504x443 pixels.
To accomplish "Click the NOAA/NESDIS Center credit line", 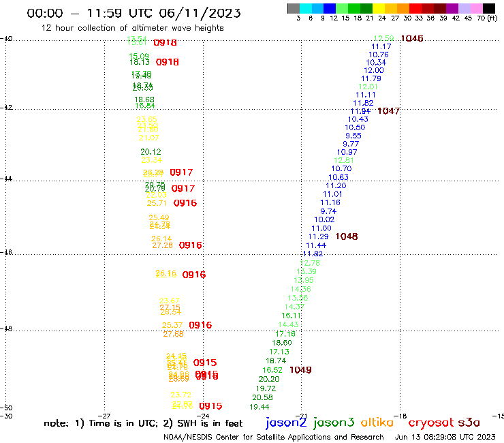I will tap(274, 437).
